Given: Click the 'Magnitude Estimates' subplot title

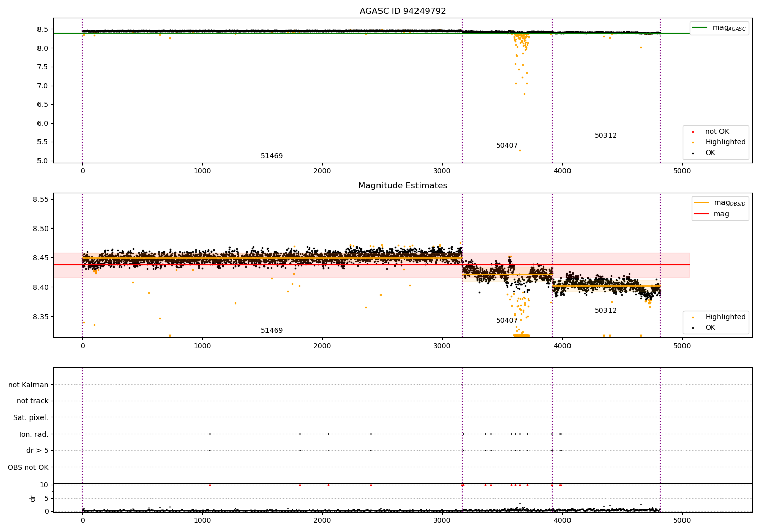Looking at the screenshot, I should tap(403, 186).
